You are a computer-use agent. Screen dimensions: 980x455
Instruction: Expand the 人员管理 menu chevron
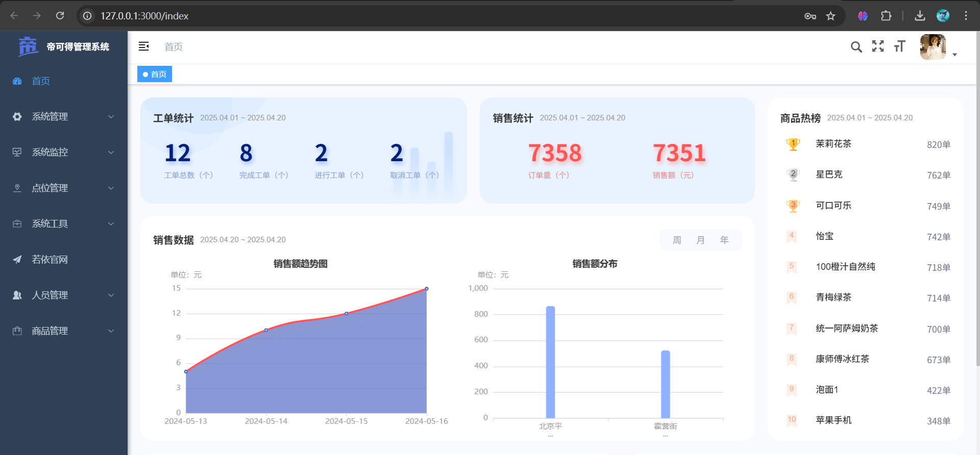111,295
